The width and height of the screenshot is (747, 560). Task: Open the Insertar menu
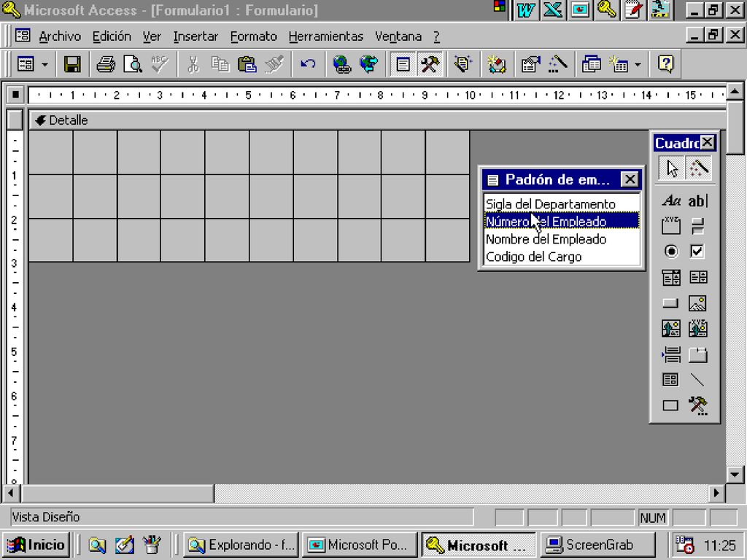[196, 36]
